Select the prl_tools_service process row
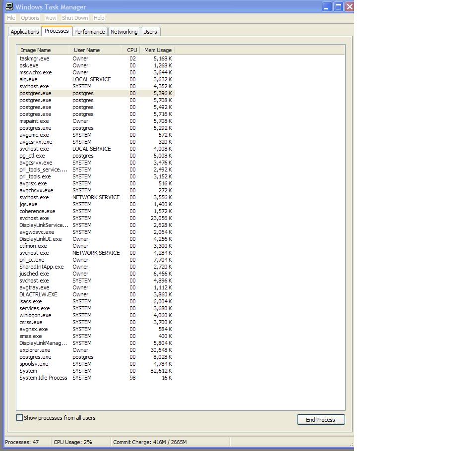The image size is (476, 451). tap(97, 169)
